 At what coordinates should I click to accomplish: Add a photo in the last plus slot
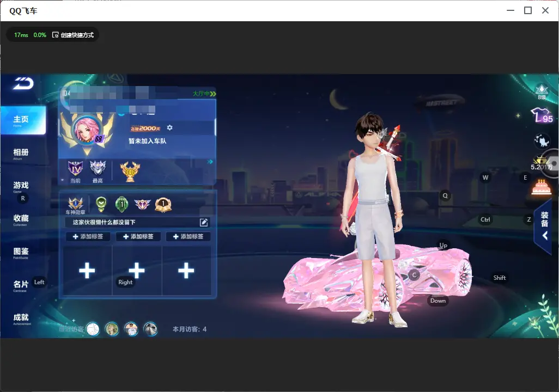point(186,271)
